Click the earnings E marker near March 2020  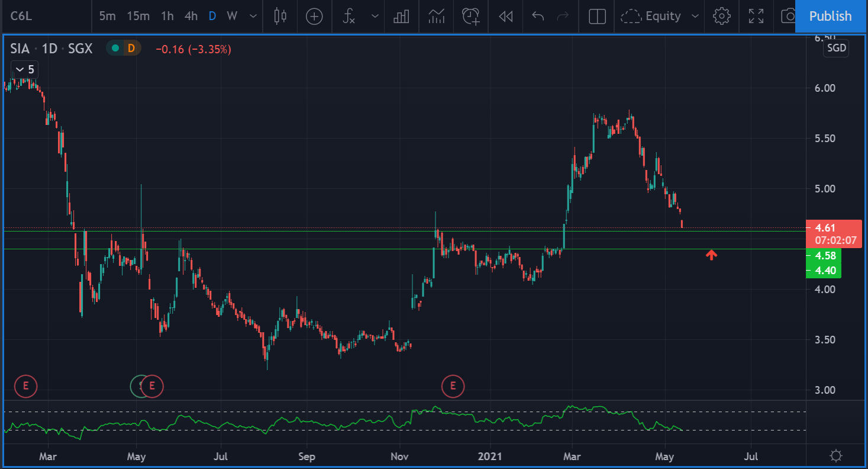25,387
